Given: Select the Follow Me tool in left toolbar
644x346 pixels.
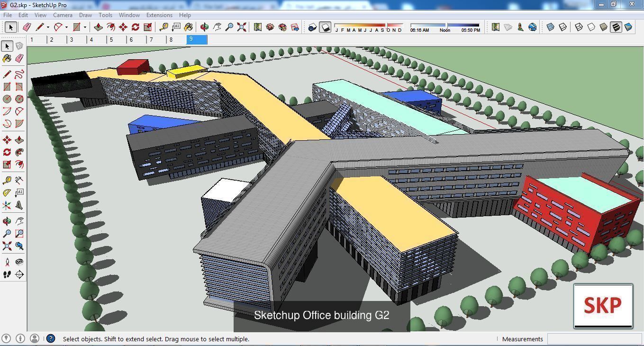Looking at the screenshot, I should pos(19,152).
